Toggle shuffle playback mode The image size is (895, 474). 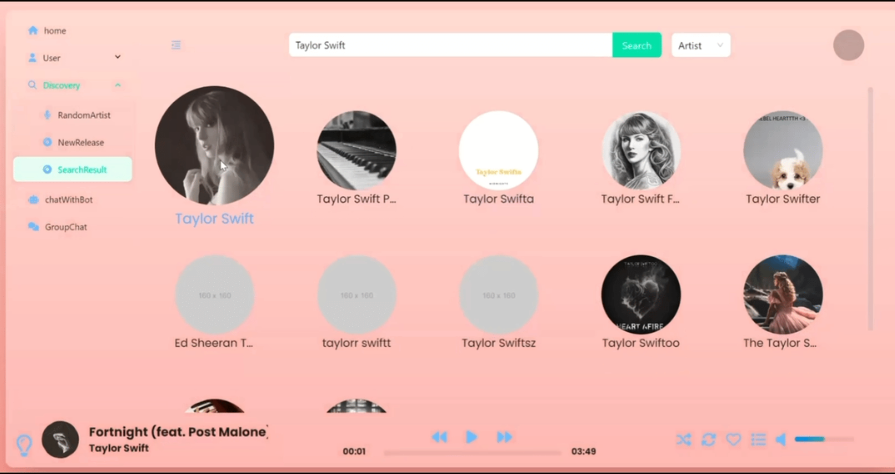(684, 439)
